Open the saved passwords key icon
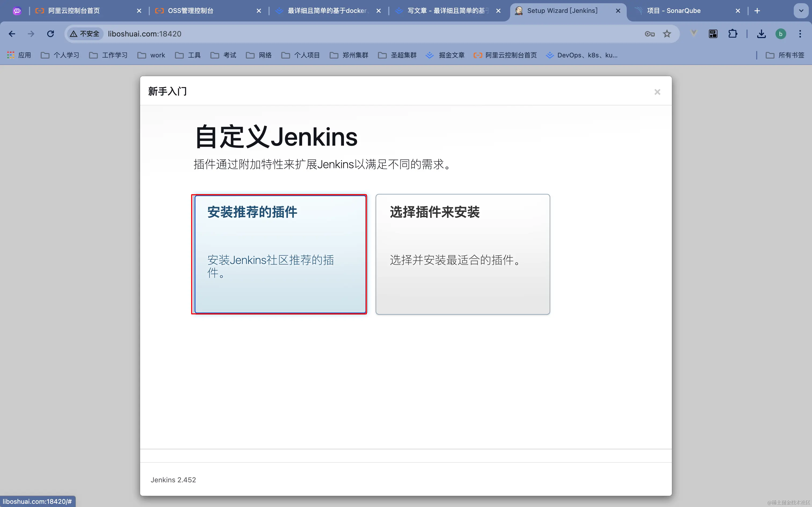The image size is (812, 507). click(x=650, y=34)
